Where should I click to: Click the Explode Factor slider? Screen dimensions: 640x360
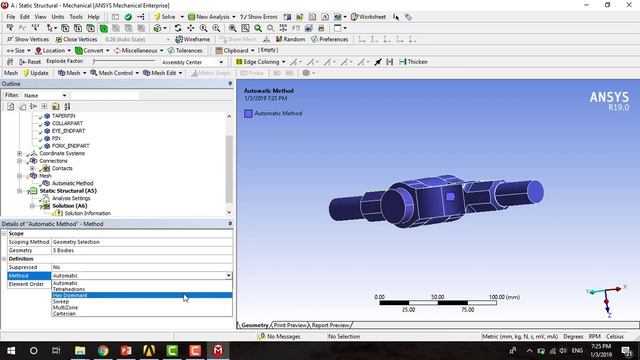pos(124,61)
